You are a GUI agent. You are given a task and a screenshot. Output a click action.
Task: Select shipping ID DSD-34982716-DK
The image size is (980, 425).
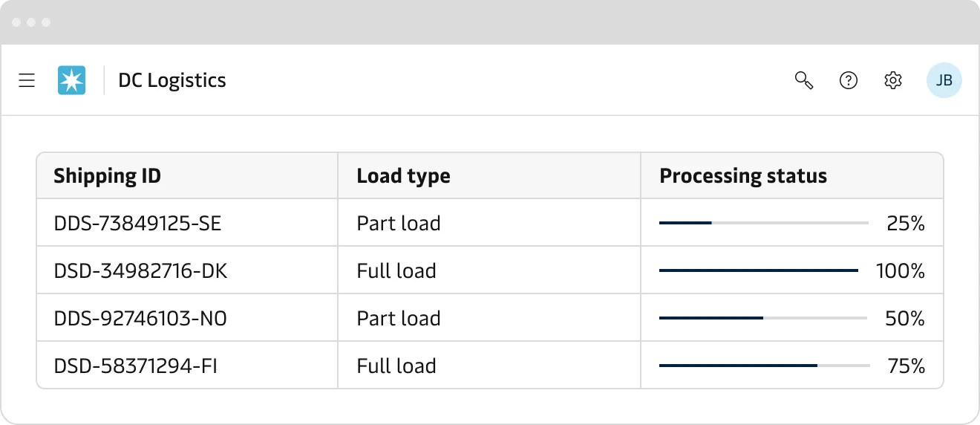tap(141, 270)
